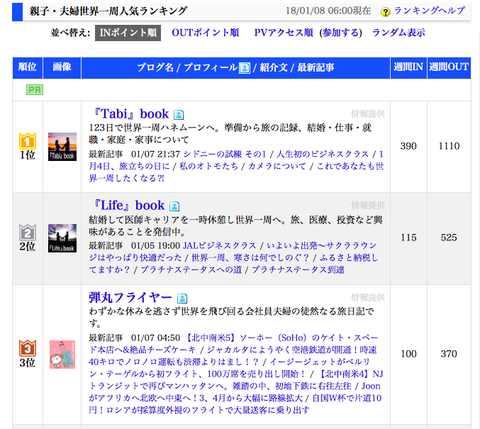Viewport: 480px width, 429px height.
Task: Open article 人生初のビジネスクラス
Action: (323, 154)
